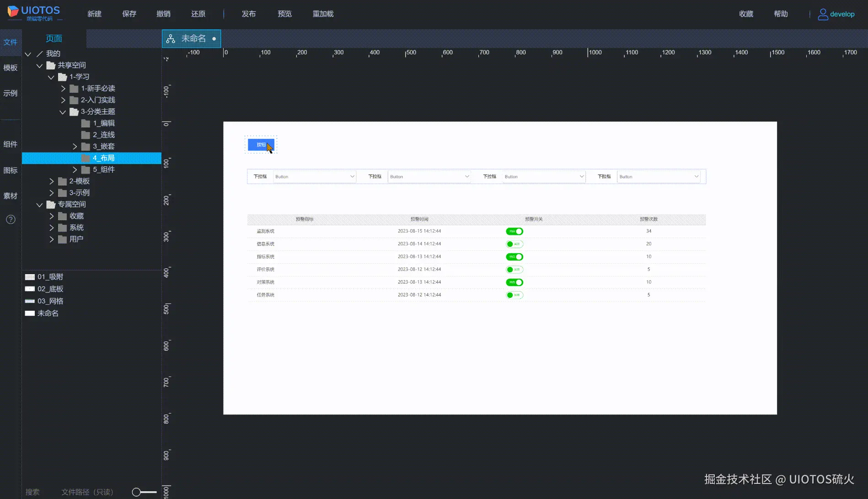Select the 4_布局 tree item
The width and height of the screenshot is (868, 499).
pyautogui.click(x=91, y=158)
